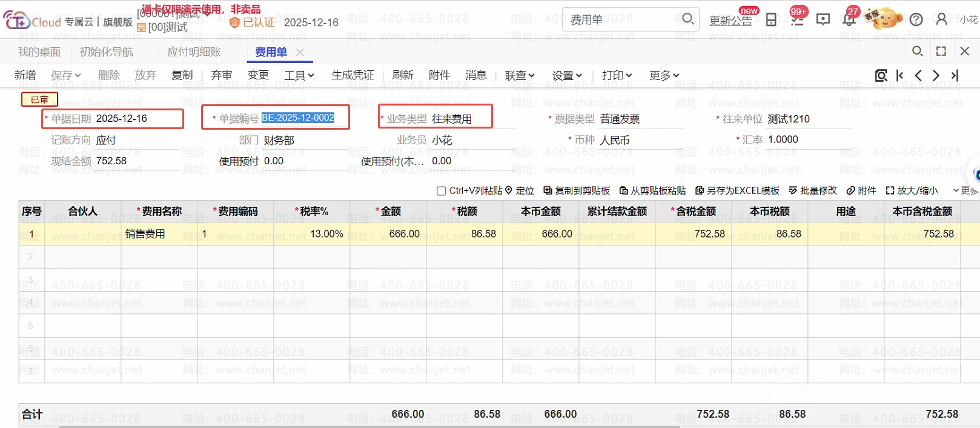Screen dimensions: 980x428
Task: Click 变更 in the toolbar
Action: pyautogui.click(x=258, y=75)
